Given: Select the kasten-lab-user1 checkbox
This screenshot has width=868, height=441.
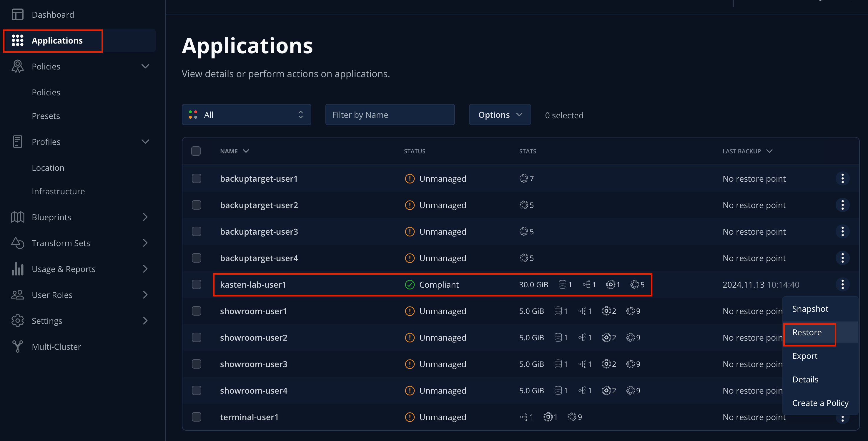Looking at the screenshot, I should (197, 285).
